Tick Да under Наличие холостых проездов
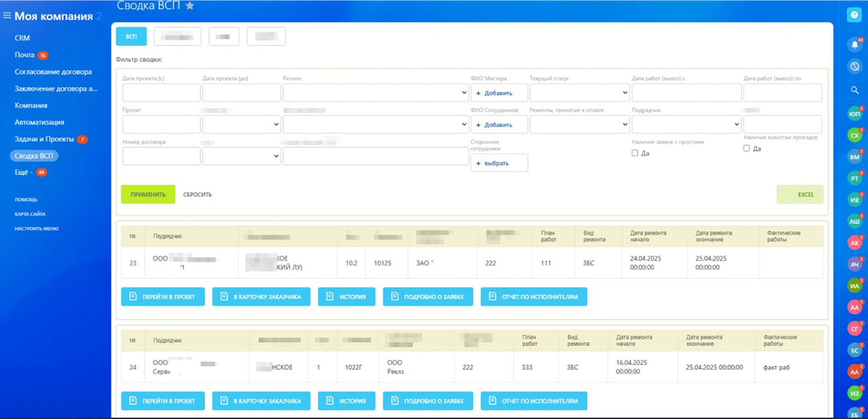 click(747, 148)
